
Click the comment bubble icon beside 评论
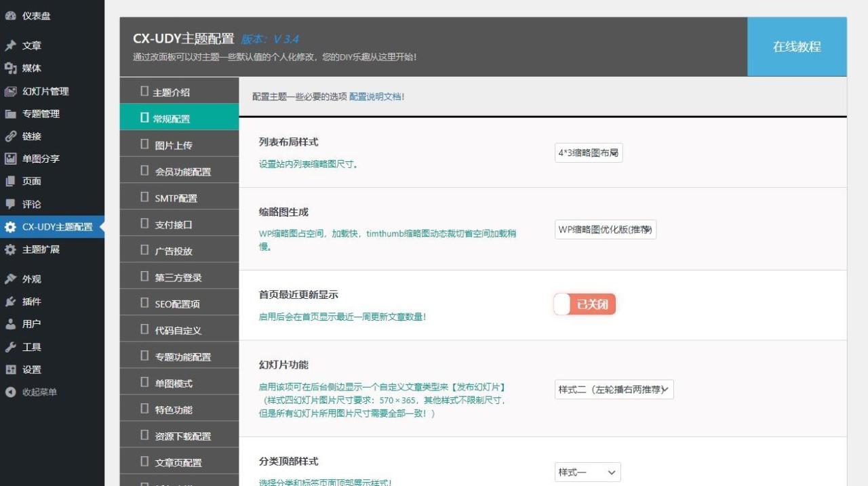coord(10,204)
